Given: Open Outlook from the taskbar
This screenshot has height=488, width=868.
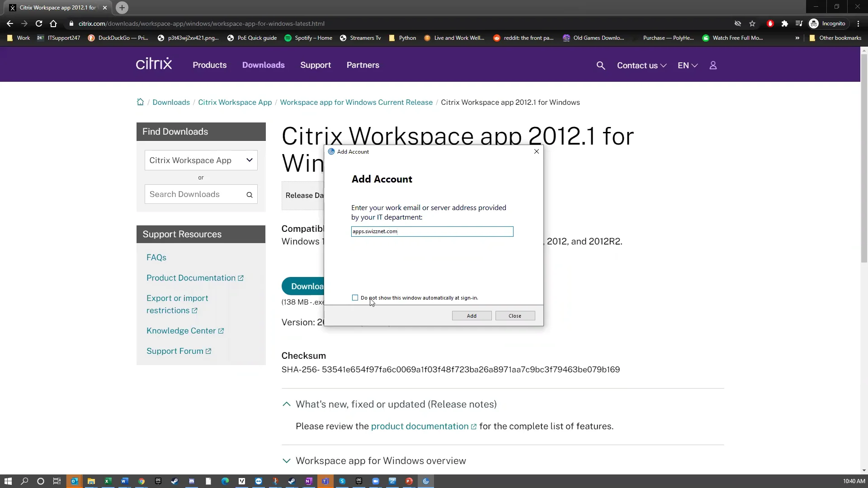Looking at the screenshot, I should [x=74, y=481].
